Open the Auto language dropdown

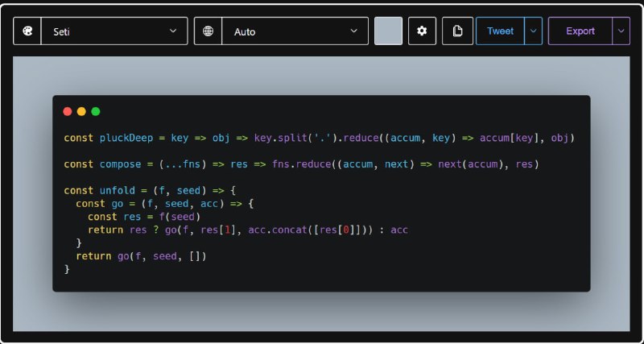294,31
